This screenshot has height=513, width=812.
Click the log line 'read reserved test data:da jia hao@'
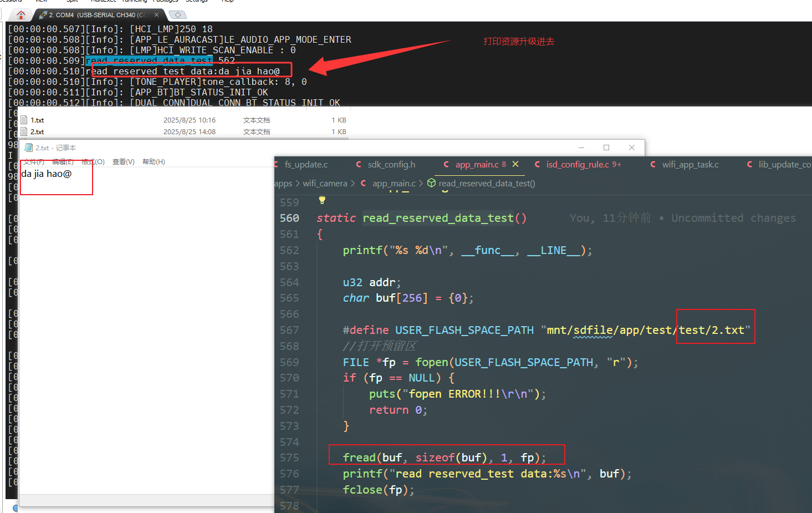pyautogui.click(x=183, y=71)
